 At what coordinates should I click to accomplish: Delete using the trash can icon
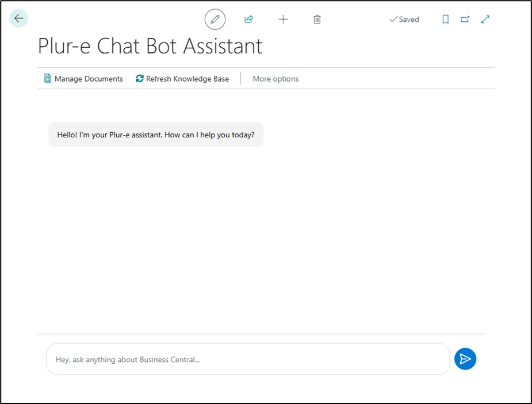317,20
